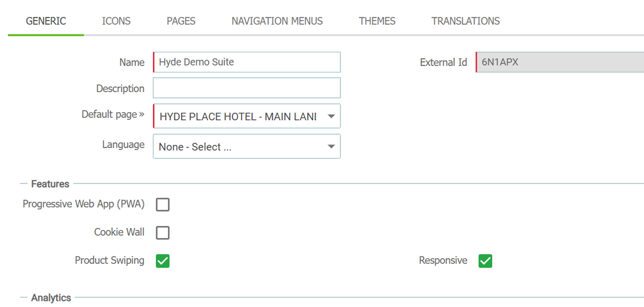Open the PAGES tab

tap(181, 21)
